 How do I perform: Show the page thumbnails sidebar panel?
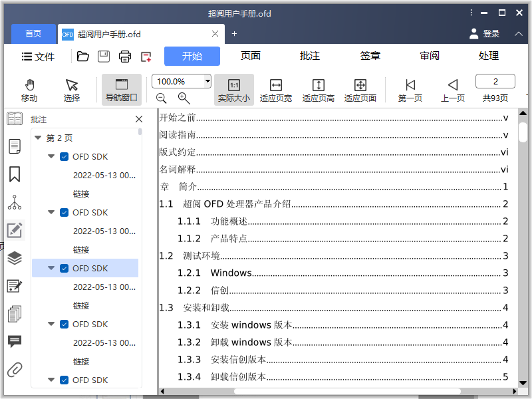[15, 146]
